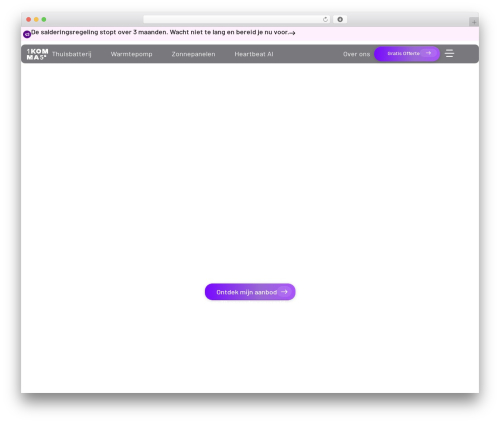This screenshot has height=423, width=500.
Task: Click the arrow after the banner text
Action: tap(292, 33)
